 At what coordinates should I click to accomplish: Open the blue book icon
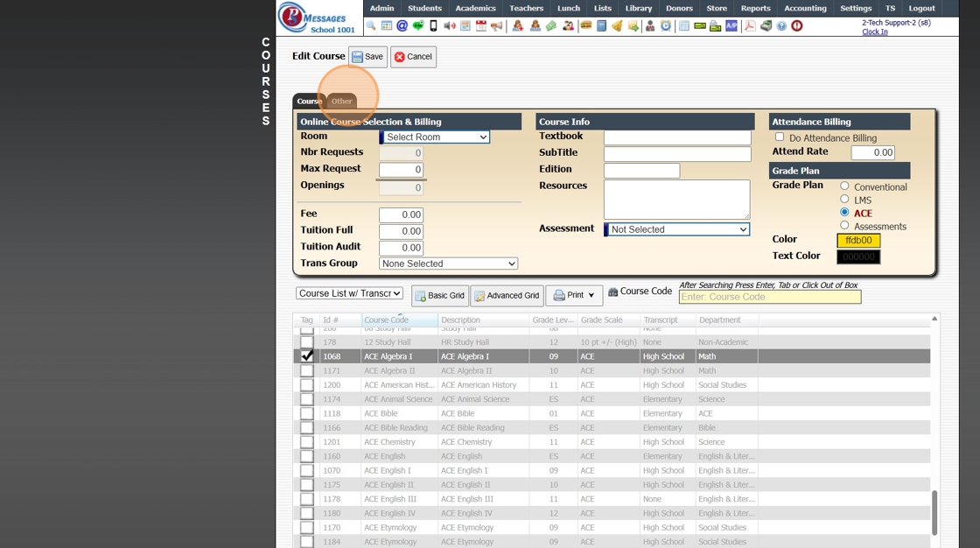click(x=601, y=25)
